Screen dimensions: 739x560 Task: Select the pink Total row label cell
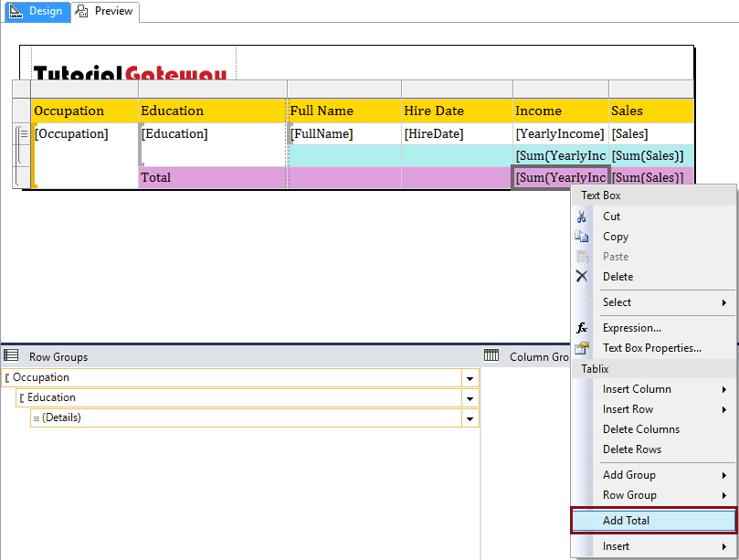[212, 178]
